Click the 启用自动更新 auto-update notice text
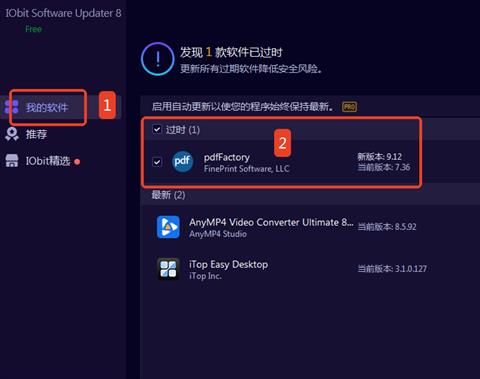Screen dimensions: 480x379 click(243, 107)
